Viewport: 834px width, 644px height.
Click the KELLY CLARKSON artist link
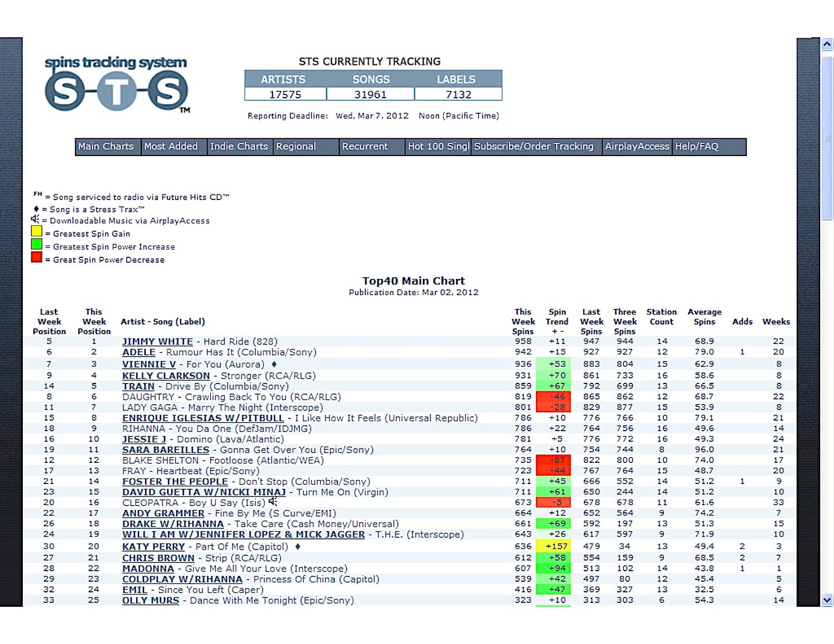(x=166, y=376)
